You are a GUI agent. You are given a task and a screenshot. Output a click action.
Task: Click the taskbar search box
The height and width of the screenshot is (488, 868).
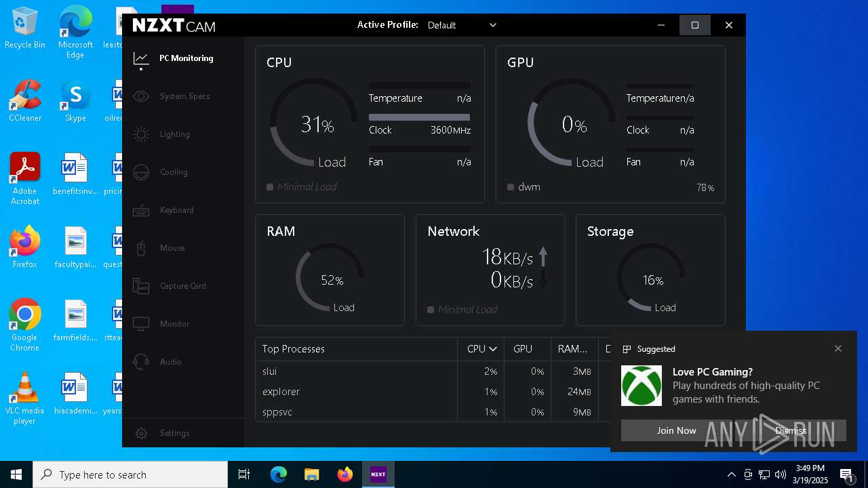tap(130, 474)
